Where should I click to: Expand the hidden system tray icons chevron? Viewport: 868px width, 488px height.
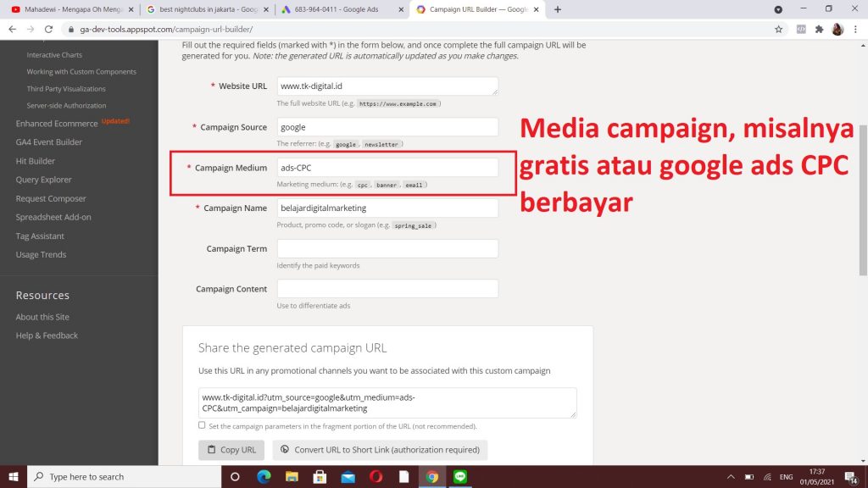coord(731,476)
